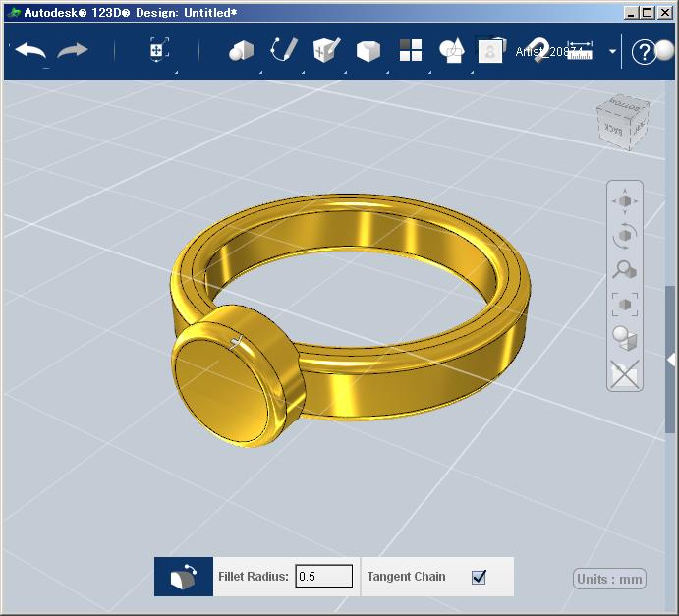Open the Construct tools menu

326,50
